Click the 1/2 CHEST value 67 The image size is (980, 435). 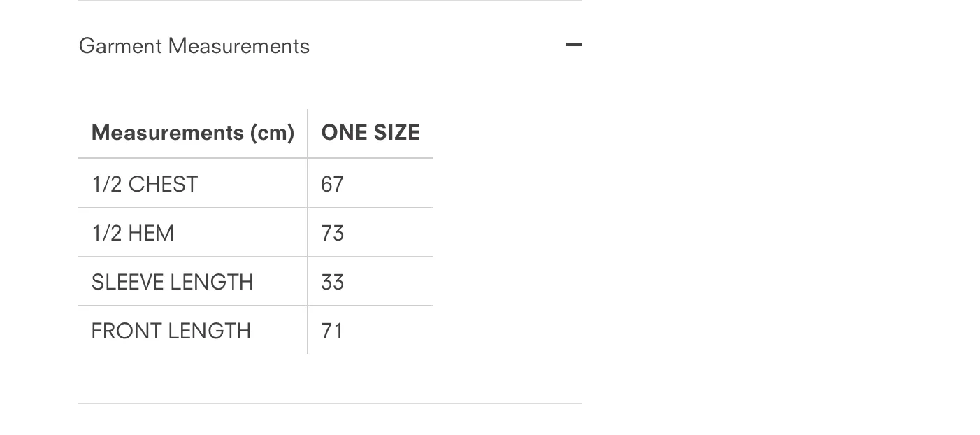(x=332, y=184)
